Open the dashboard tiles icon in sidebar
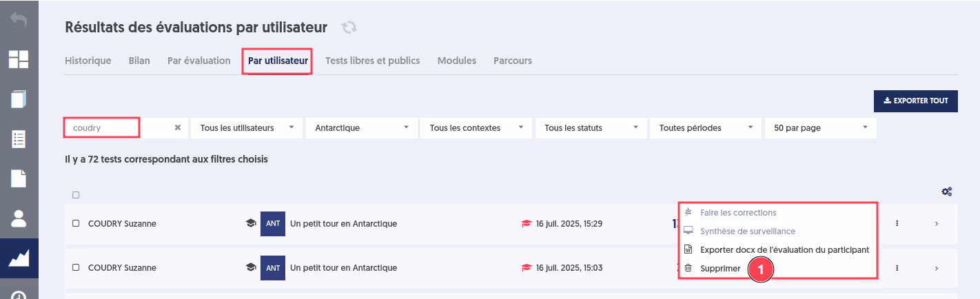980x299 pixels. [19, 59]
